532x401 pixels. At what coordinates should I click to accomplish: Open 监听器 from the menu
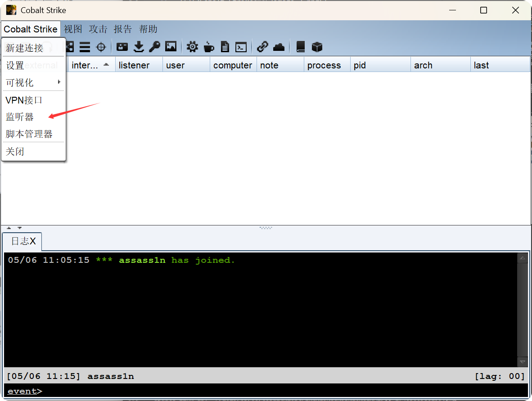coord(34,117)
